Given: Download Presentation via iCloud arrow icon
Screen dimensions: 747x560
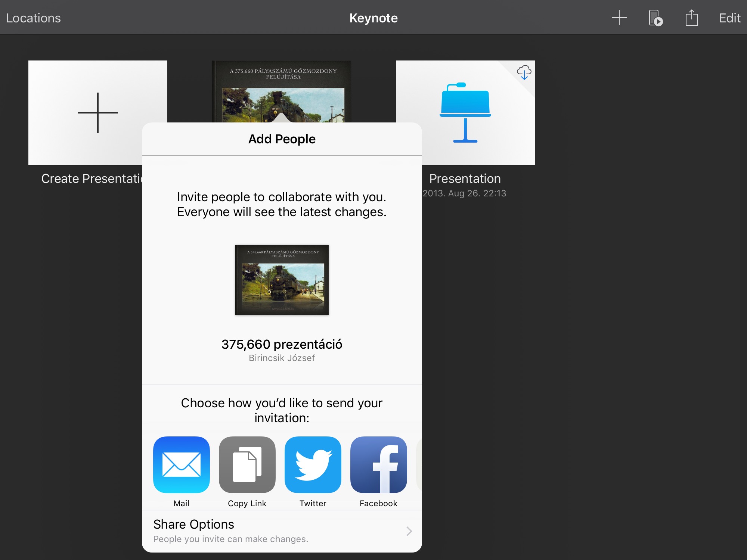Looking at the screenshot, I should [x=524, y=72].
